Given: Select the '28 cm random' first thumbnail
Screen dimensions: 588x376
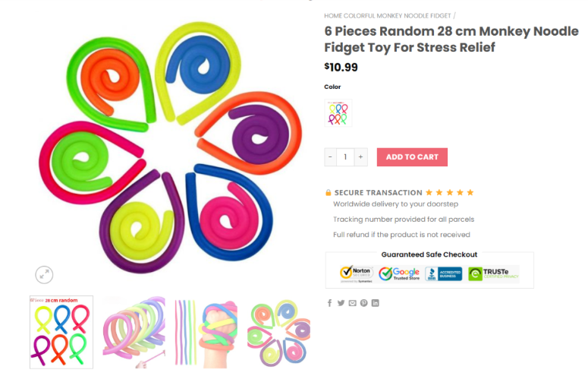Looking at the screenshot, I should point(61,332).
